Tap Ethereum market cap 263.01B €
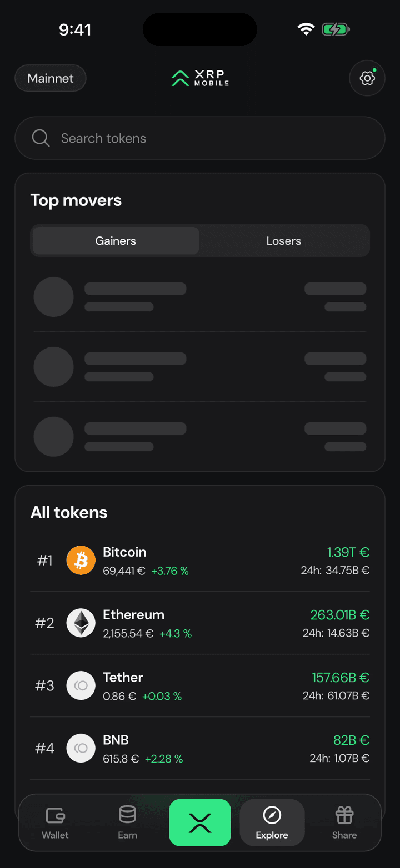 340,615
